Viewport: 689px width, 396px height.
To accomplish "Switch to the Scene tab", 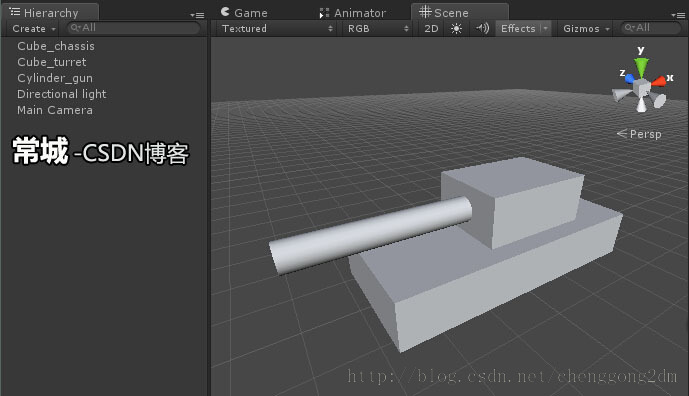I will click(x=459, y=12).
